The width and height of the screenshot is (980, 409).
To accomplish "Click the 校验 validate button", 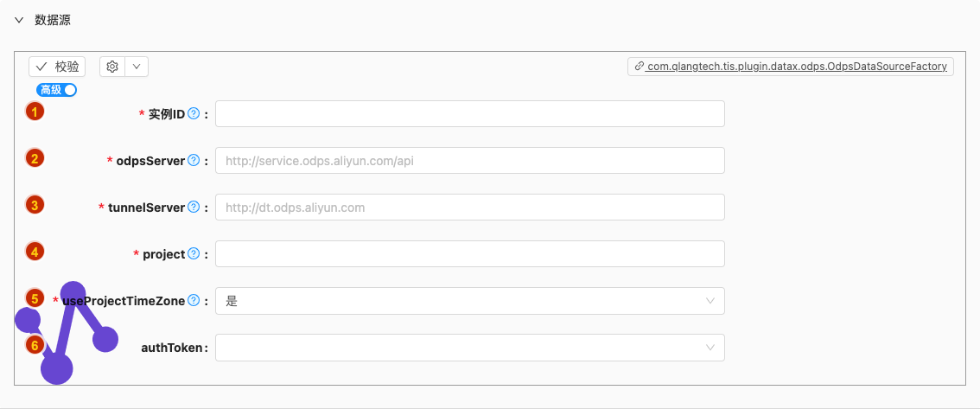I will coord(57,67).
